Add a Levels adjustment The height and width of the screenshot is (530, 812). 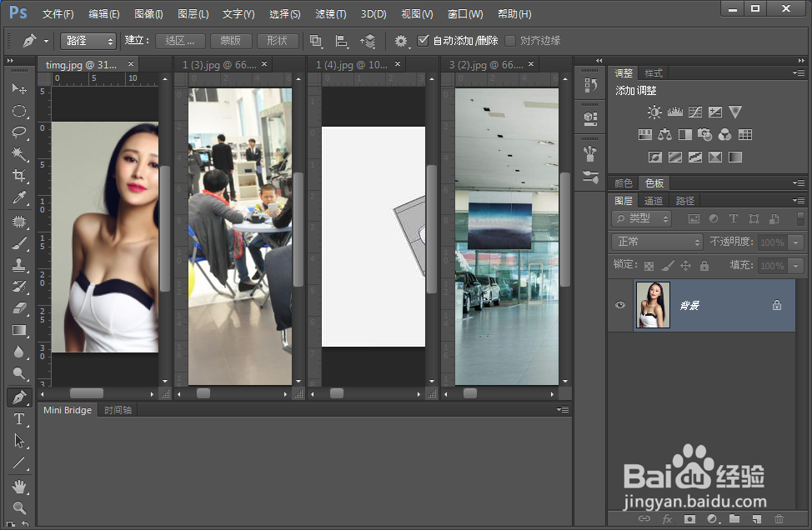point(674,112)
